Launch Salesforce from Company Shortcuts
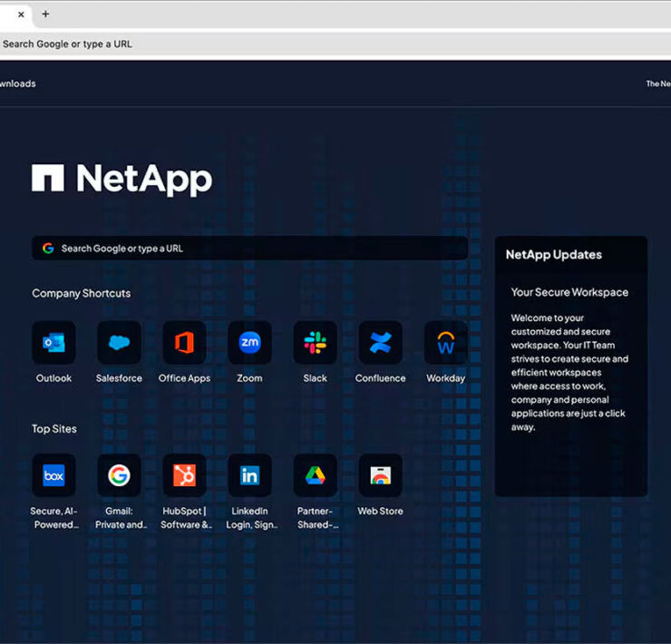This screenshot has height=644, width=671. pyautogui.click(x=119, y=343)
